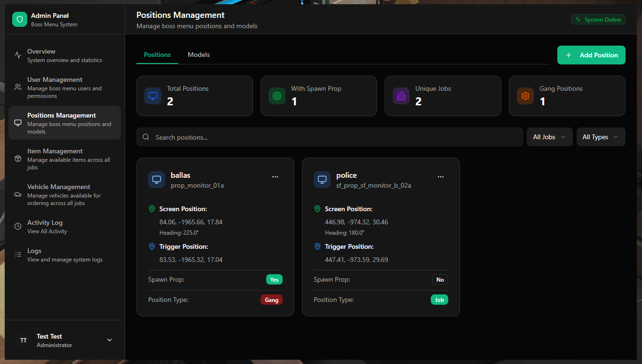642x364 pixels.
Task: Open the police card actions menu
Action: pos(441,176)
